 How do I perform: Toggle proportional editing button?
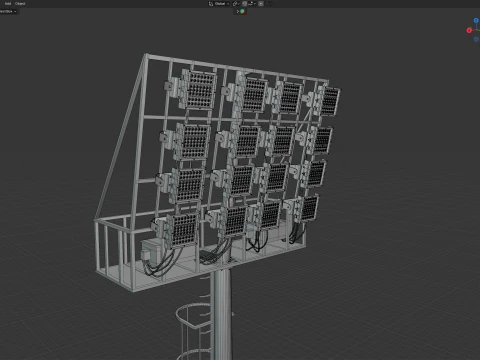pos(261,4)
